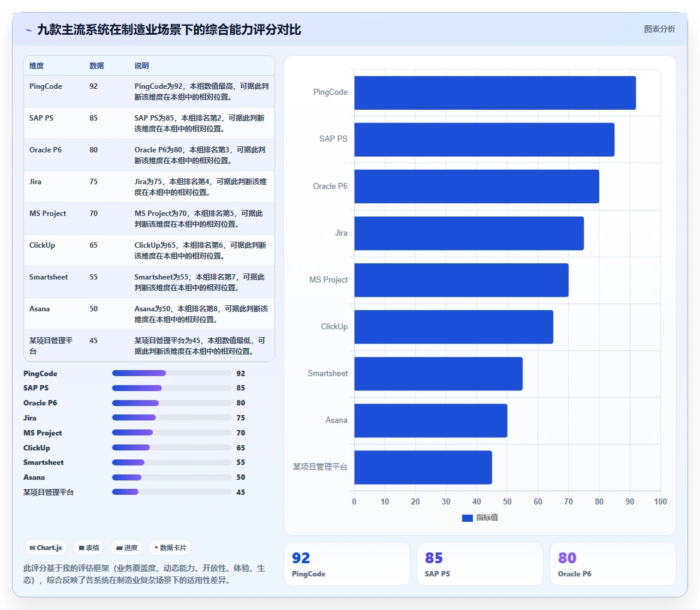This screenshot has height=610, width=700.
Task: Click the Smartsheet bar in the chart
Action: click(x=438, y=374)
